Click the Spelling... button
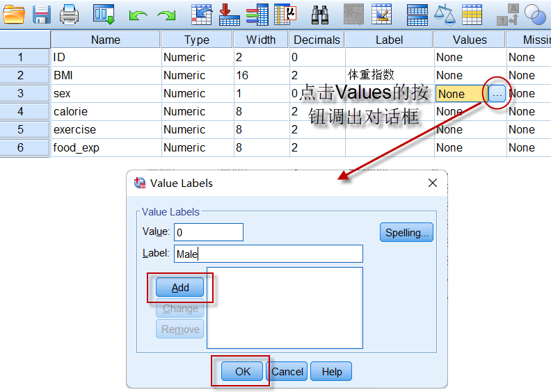The width and height of the screenshot is (551, 392). point(406,233)
